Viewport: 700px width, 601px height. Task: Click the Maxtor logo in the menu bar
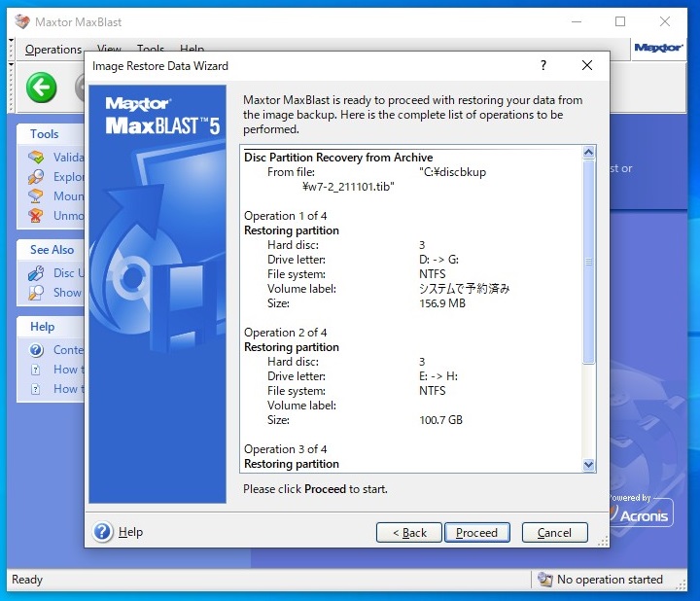[658, 48]
